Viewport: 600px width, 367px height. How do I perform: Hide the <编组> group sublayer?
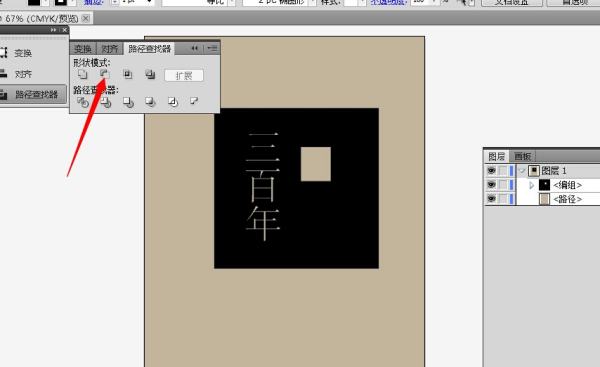click(491, 185)
